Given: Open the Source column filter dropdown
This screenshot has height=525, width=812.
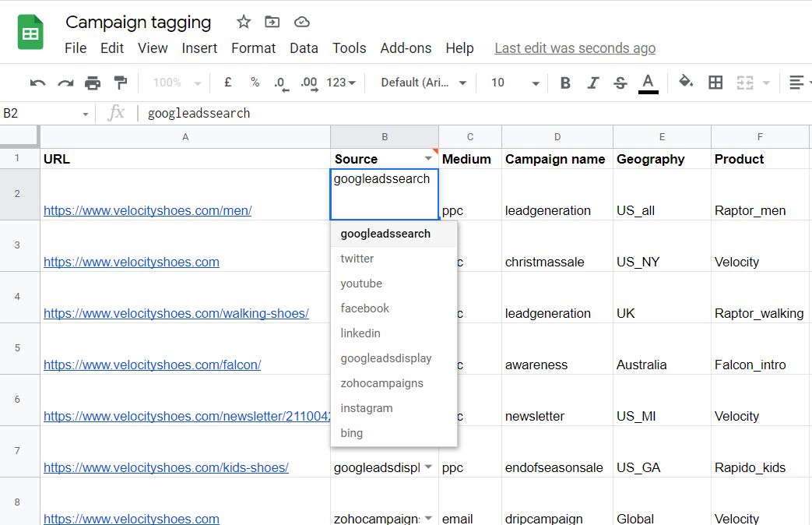Looking at the screenshot, I should (x=428, y=157).
